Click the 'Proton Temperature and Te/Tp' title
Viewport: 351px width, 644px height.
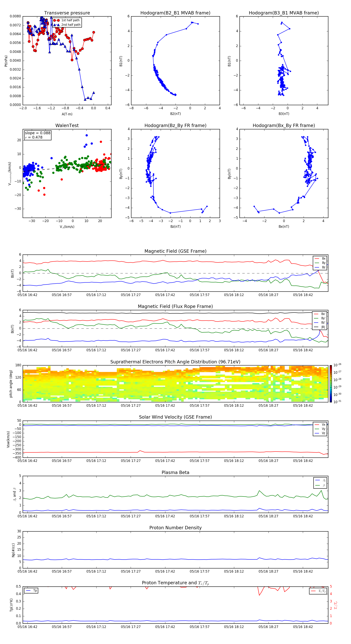pos(175,583)
